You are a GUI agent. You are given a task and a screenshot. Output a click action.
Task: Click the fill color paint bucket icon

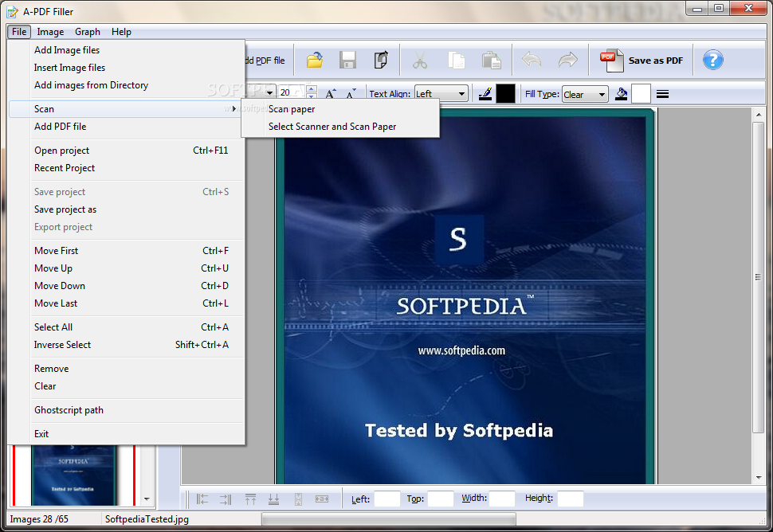tap(621, 94)
